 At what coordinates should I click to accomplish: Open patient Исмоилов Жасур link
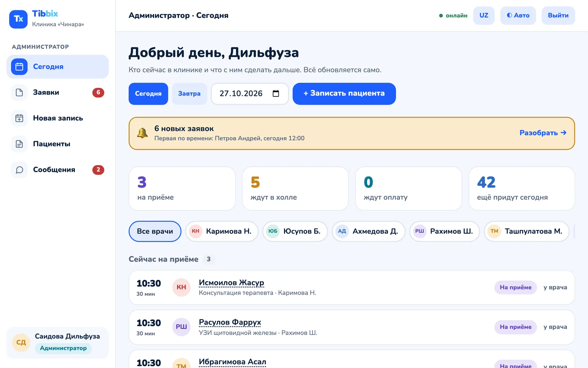(x=232, y=283)
